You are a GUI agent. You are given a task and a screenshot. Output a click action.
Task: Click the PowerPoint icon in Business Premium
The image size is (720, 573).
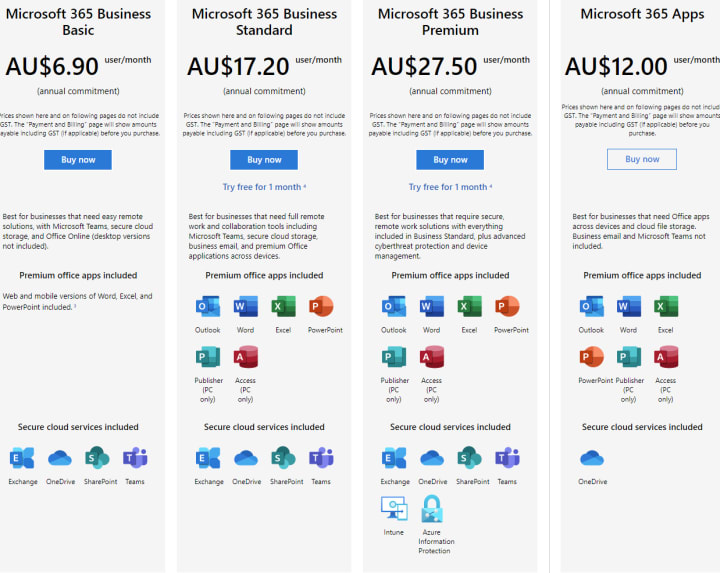(507, 307)
